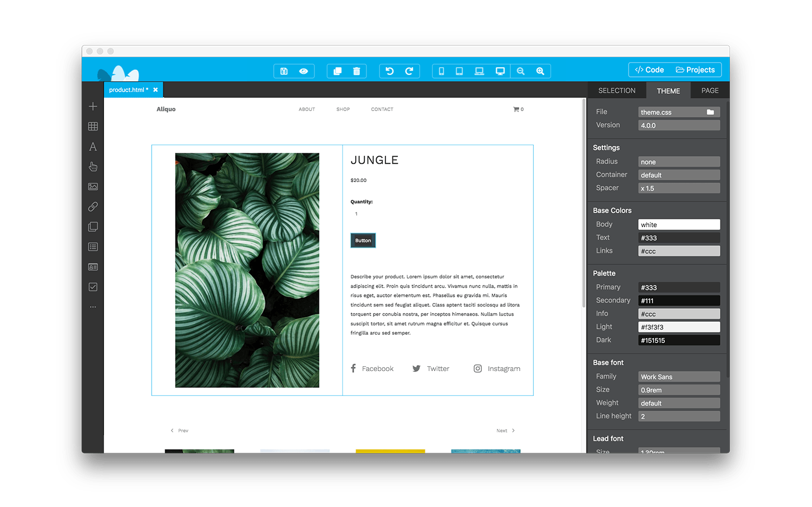Click the shopping cart icon
The height and width of the screenshot is (507, 812).
516,109
